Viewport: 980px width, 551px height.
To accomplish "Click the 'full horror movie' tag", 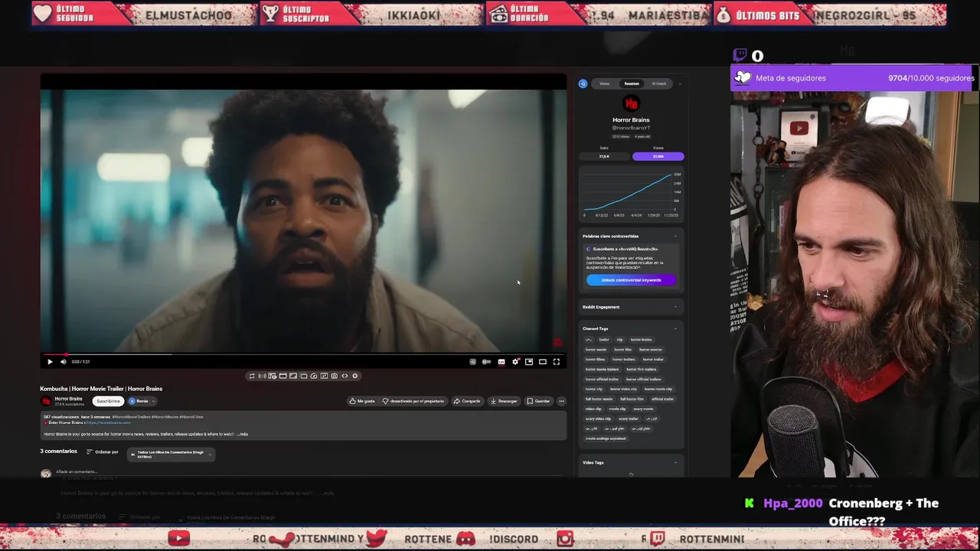I will point(599,399).
